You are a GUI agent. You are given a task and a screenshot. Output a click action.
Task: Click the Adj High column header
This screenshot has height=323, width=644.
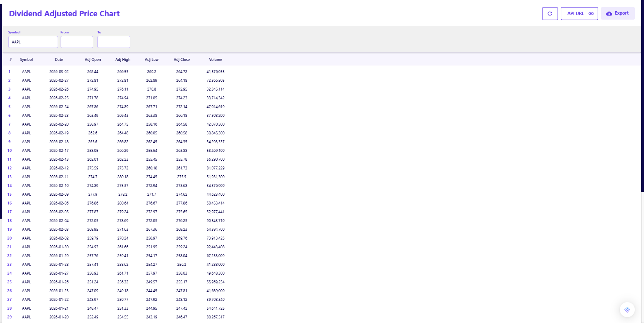coord(123,60)
